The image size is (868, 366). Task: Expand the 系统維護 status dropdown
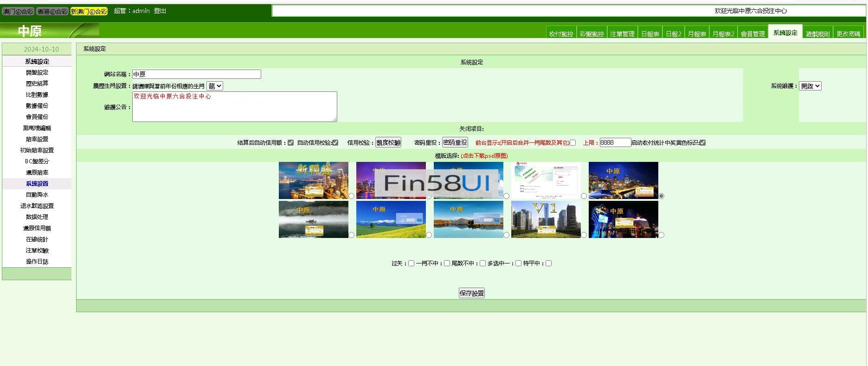click(810, 86)
